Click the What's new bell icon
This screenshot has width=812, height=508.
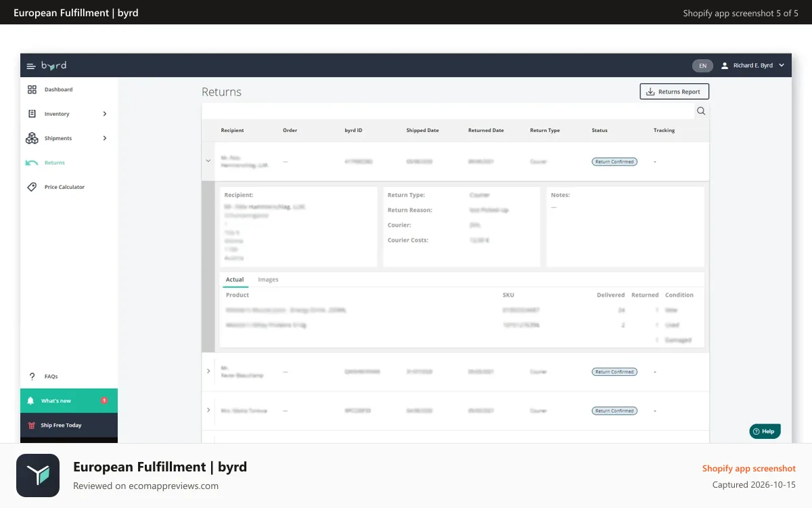click(x=30, y=401)
